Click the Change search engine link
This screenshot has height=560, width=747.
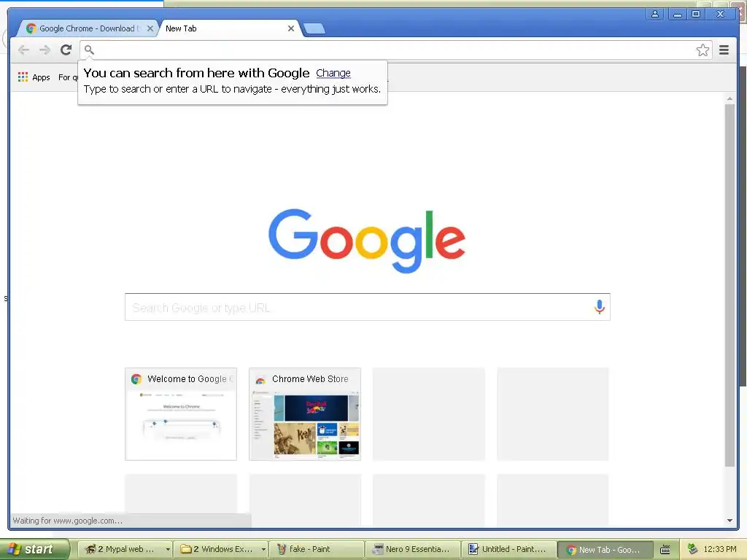[333, 73]
